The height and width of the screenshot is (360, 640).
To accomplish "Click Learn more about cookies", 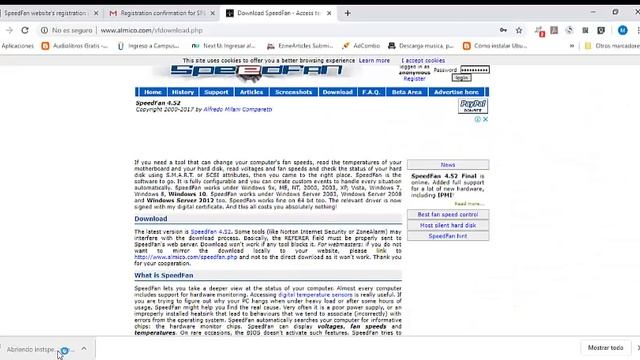I will pyautogui.click(x=374, y=60).
